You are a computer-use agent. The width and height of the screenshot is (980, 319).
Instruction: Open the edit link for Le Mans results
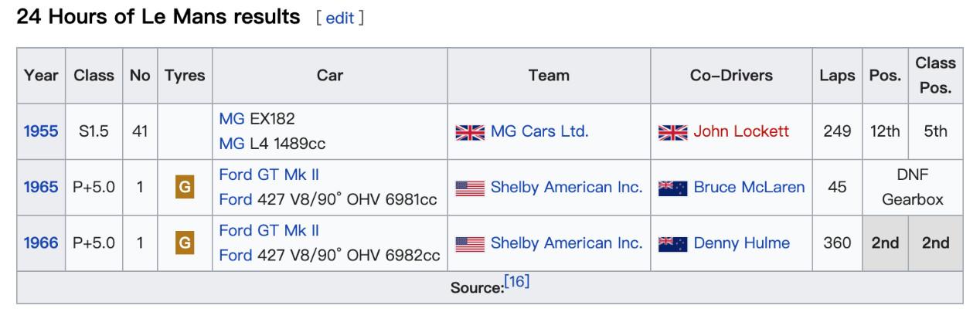click(x=339, y=19)
